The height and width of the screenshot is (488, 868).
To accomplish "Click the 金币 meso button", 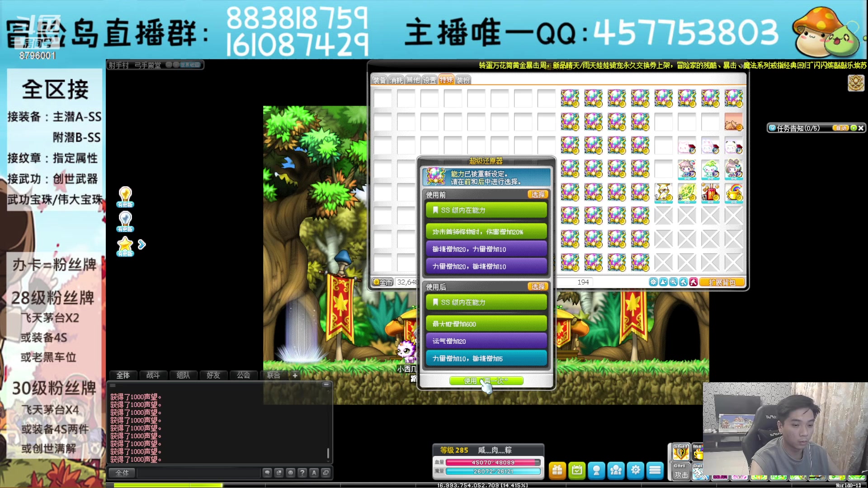I will (383, 282).
